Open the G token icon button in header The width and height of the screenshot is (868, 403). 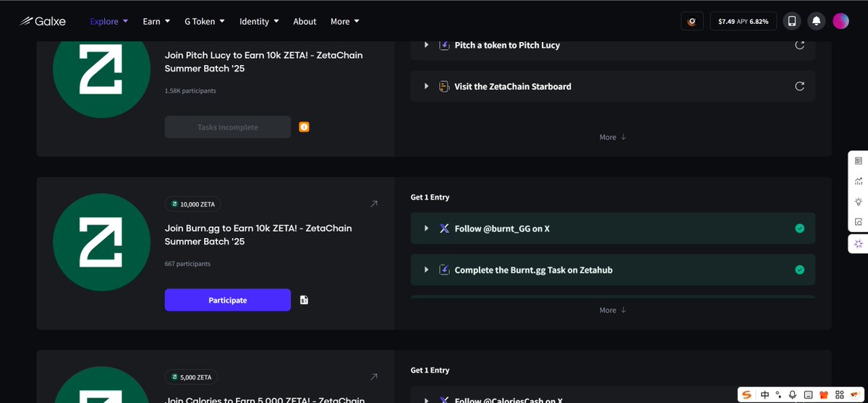(692, 21)
